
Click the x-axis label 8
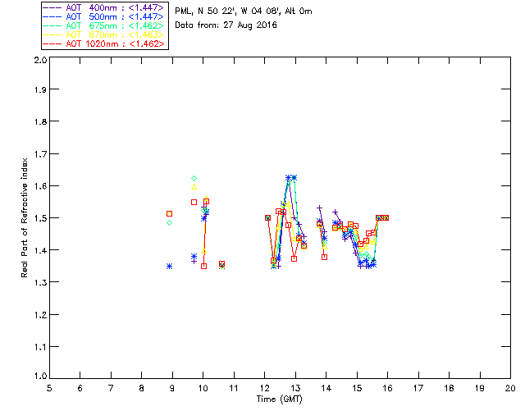[142, 388]
